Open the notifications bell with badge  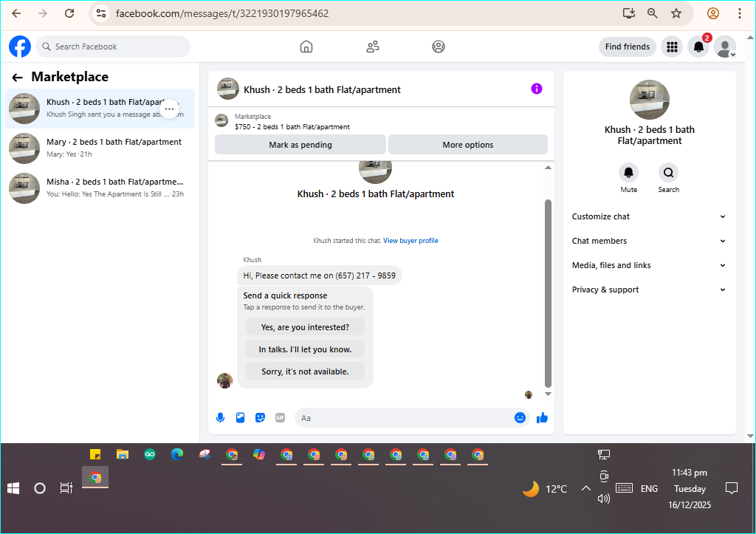click(698, 47)
